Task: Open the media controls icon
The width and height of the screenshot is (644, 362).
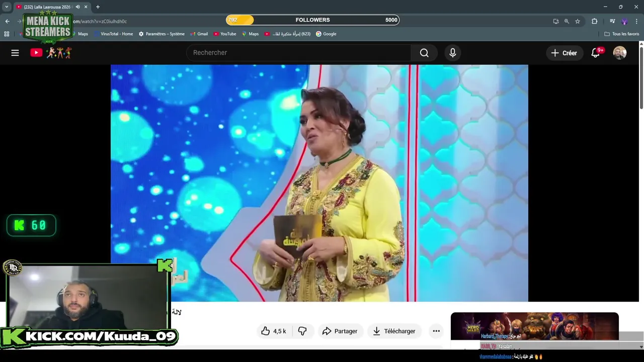Action: click(612, 21)
